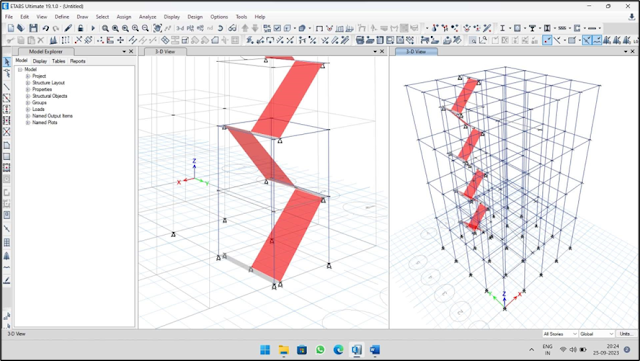Open the Global coordinate system dropdown
640x361 pixels.
[596, 334]
